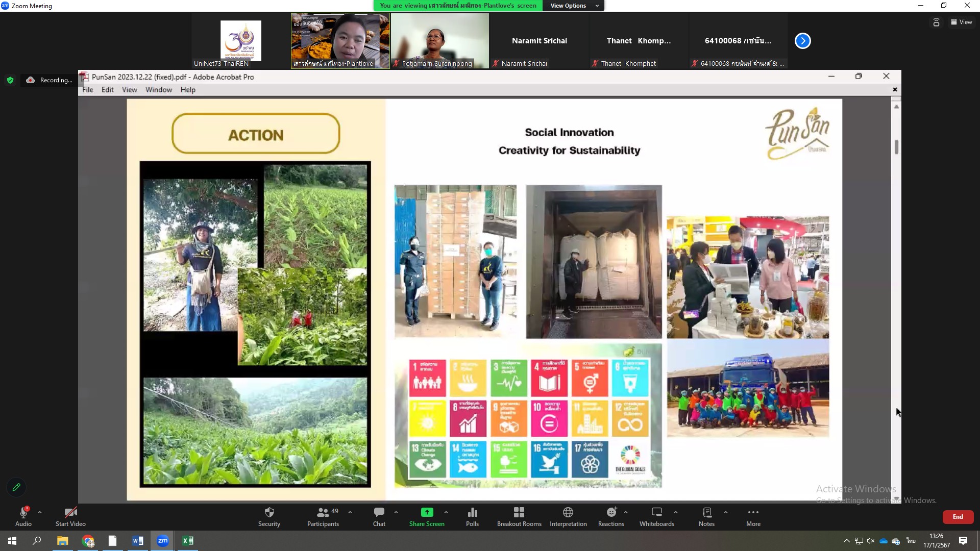980x551 pixels.
Task: Open the Interpretation globe icon
Action: point(568,512)
